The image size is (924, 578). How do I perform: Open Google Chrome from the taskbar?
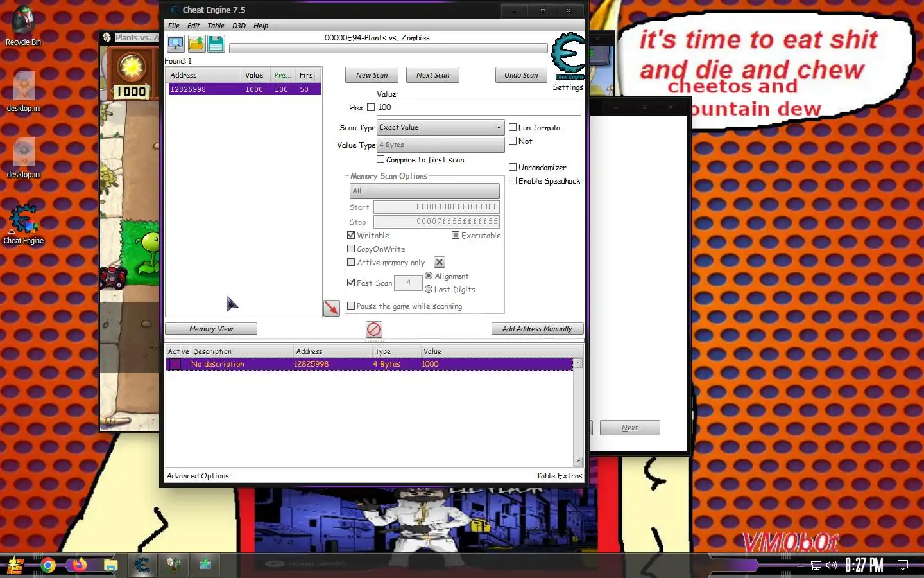[48, 565]
